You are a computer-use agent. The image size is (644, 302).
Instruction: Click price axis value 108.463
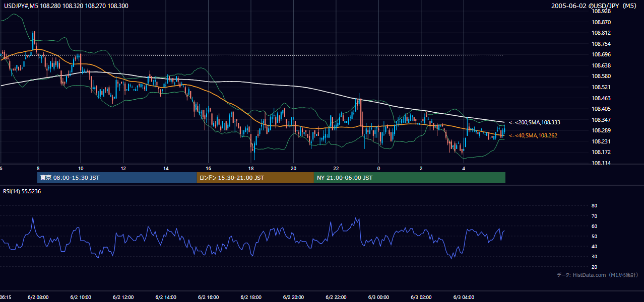pyautogui.click(x=601, y=98)
